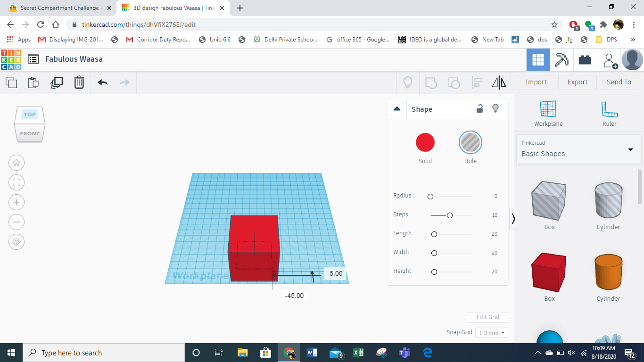Select the red Box shape
Screen dimensions: 644x362
[549, 272]
